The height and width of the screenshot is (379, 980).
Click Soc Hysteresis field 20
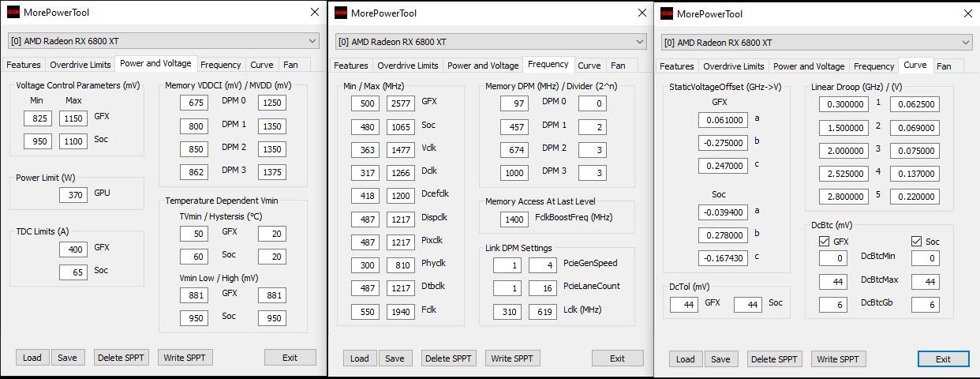(x=272, y=257)
